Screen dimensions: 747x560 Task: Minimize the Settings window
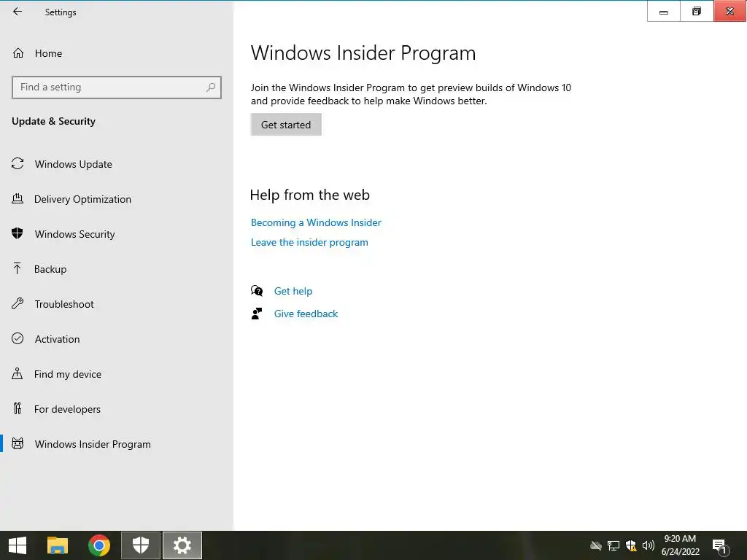pos(664,12)
